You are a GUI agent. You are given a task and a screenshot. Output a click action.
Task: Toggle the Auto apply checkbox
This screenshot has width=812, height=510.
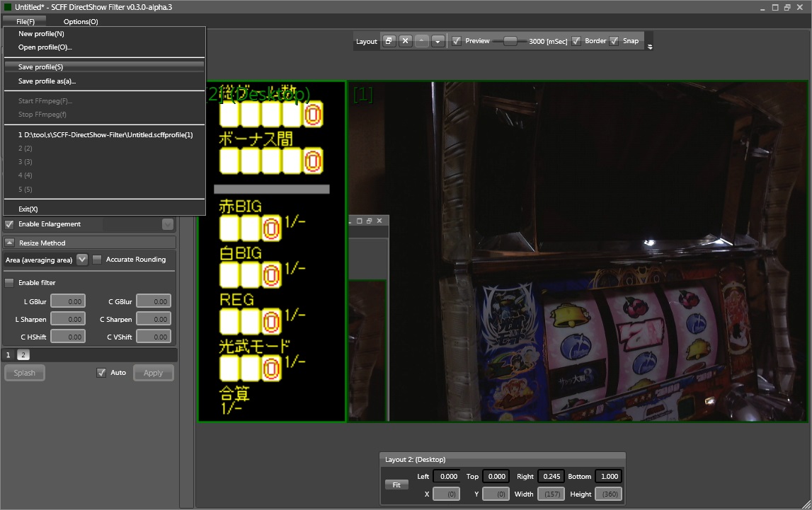coord(101,372)
